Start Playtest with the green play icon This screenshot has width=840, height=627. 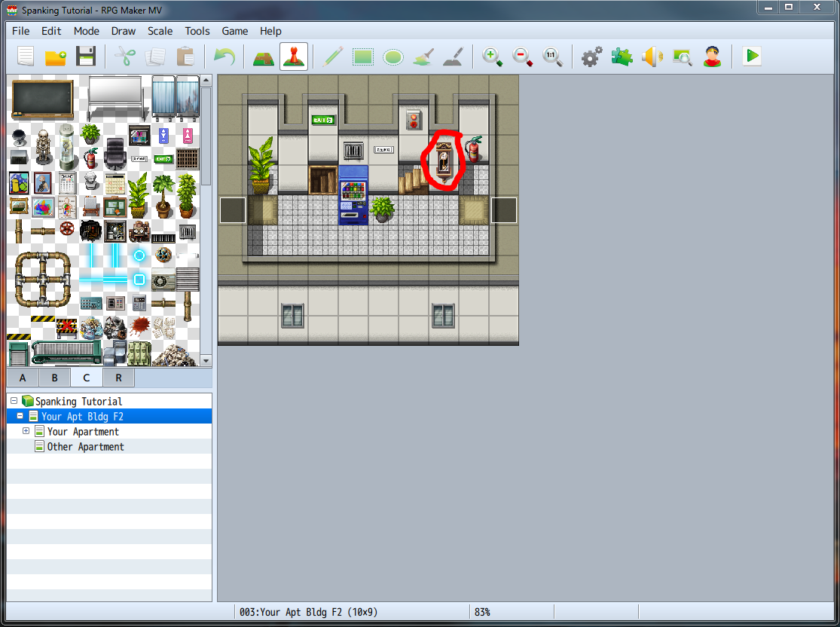(752, 57)
